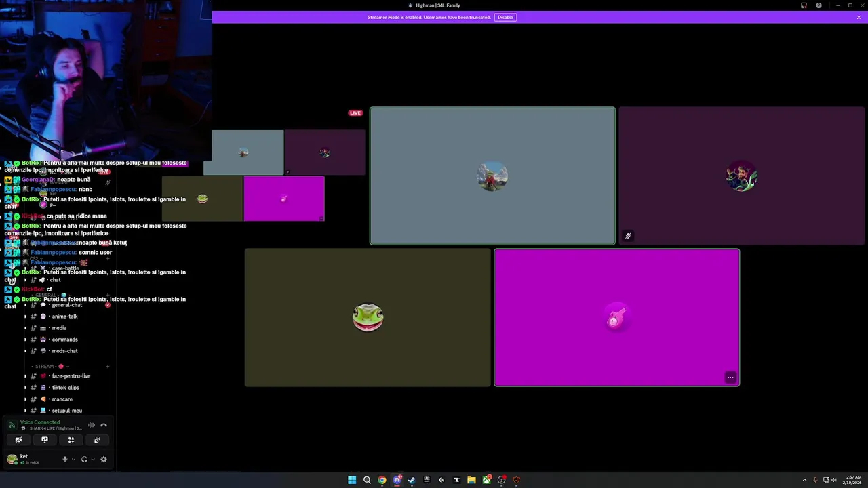The width and height of the screenshot is (868, 488).
Task: Open Discord user settings gear
Action: coord(104,459)
